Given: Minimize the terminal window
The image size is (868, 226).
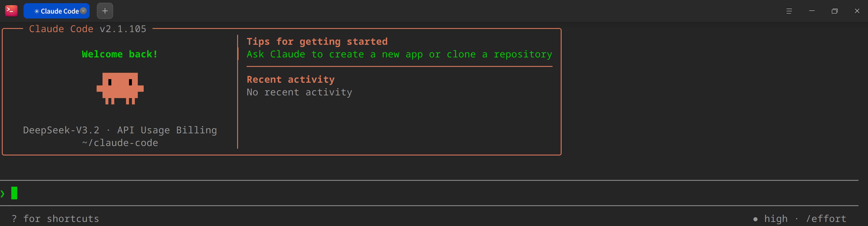Looking at the screenshot, I should [812, 11].
